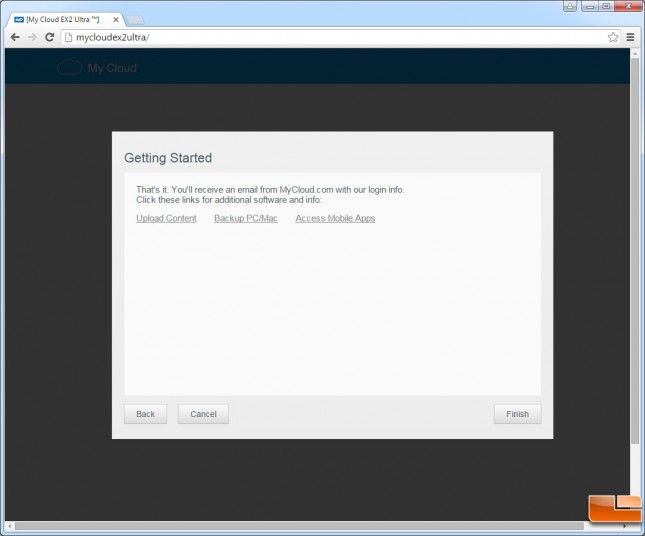Maximize the browser window
645x536 pixels.
606,6
